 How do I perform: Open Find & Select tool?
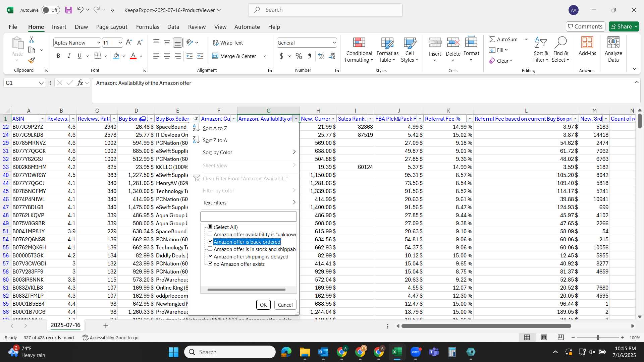click(560, 50)
